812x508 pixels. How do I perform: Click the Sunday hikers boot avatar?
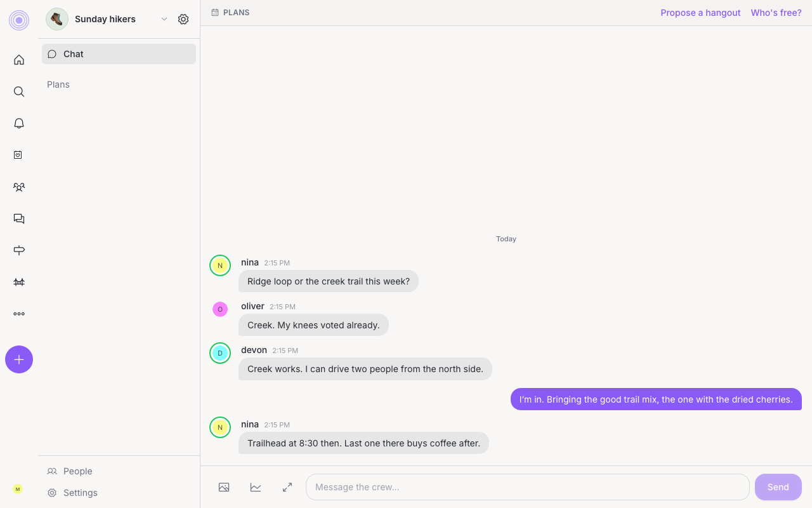pyautogui.click(x=57, y=19)
